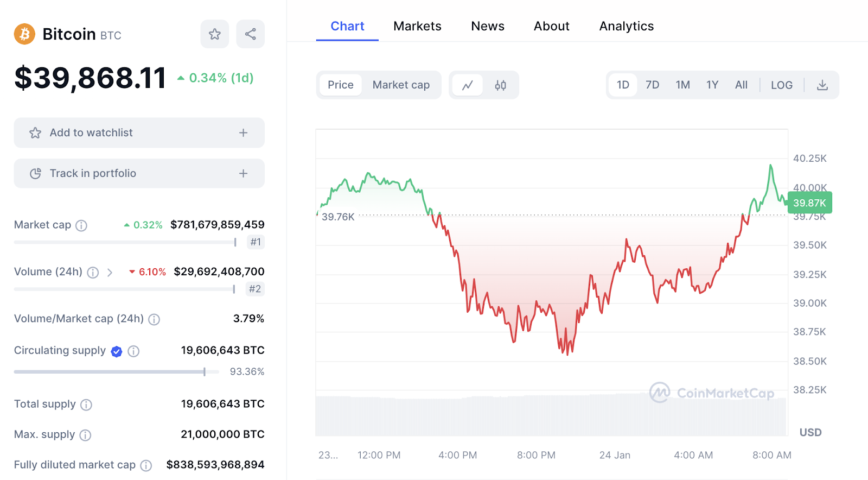Click plus on Add to watchlist
This screenshot has height=480, width=868.
coord(243,133)
